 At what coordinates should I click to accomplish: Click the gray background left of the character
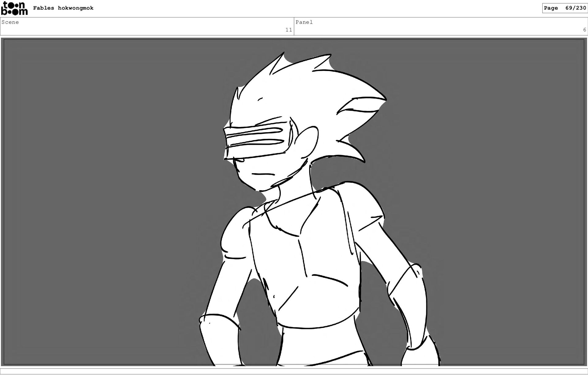coord(107,199)
